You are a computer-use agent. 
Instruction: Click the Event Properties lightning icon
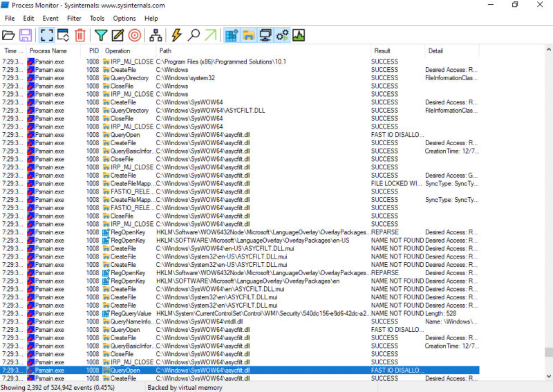coord(176,35)
